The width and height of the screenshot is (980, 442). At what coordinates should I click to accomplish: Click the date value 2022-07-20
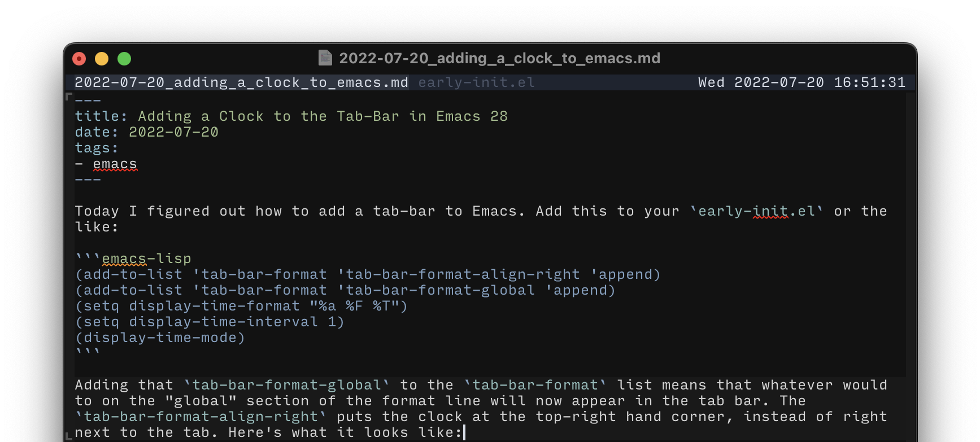(x=173, y=132)
